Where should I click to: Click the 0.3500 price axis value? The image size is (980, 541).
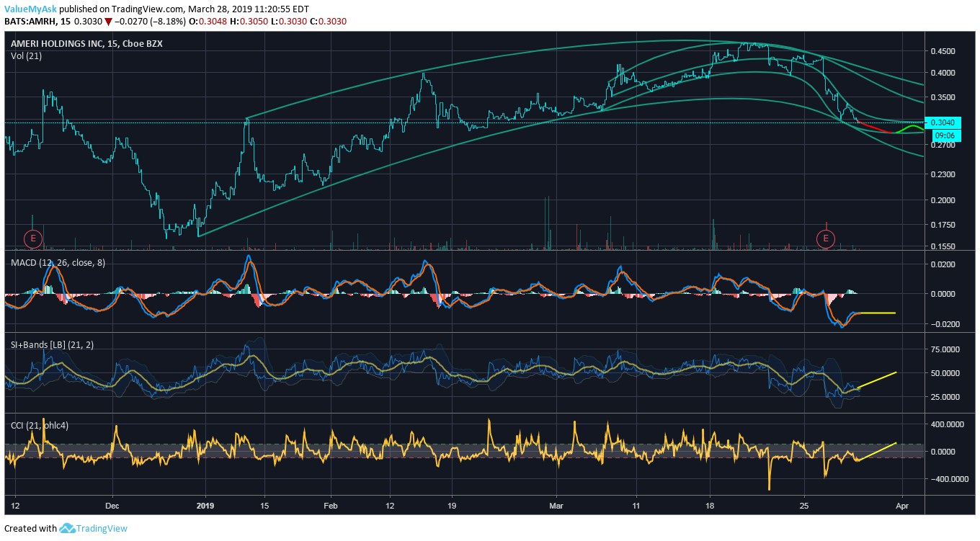943,97
